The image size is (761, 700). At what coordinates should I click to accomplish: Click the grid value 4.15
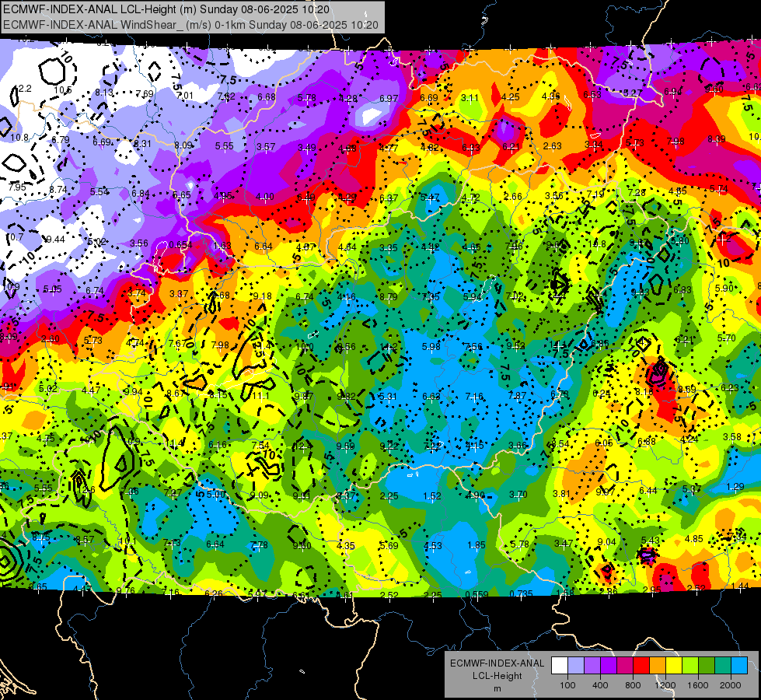[475, 446]
